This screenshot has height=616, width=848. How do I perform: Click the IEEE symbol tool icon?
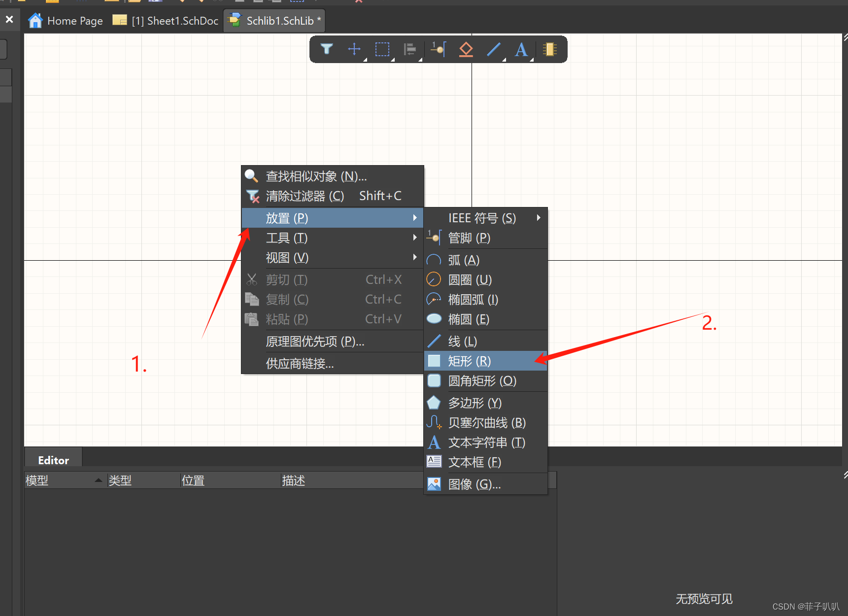point(466,49)
